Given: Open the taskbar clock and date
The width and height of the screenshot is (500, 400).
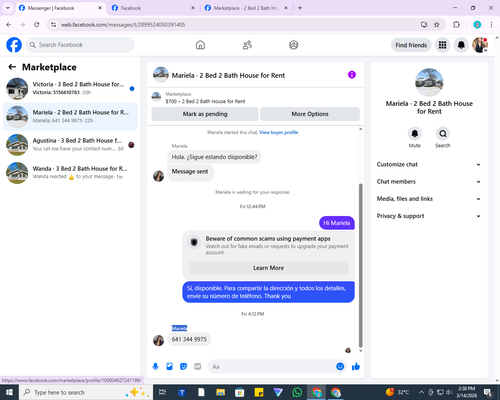Looking at the screenshot, I should (x=467, y=392).
